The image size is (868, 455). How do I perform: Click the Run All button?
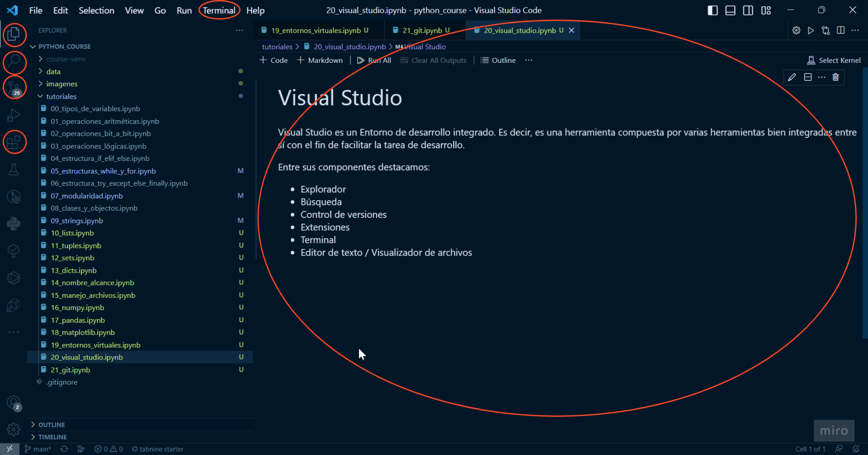[x=374, y=60]
